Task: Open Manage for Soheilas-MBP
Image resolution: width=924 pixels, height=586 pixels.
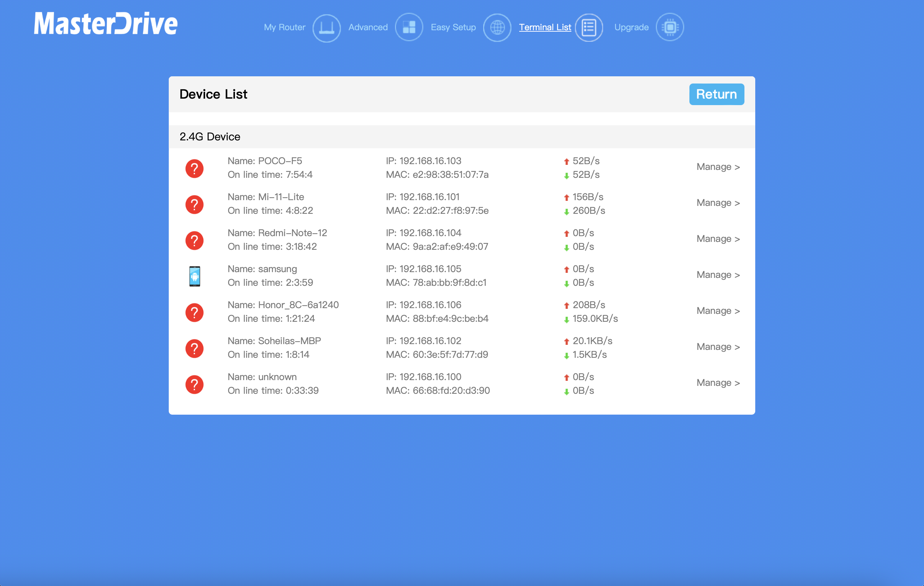Action: tap(718, 347)
